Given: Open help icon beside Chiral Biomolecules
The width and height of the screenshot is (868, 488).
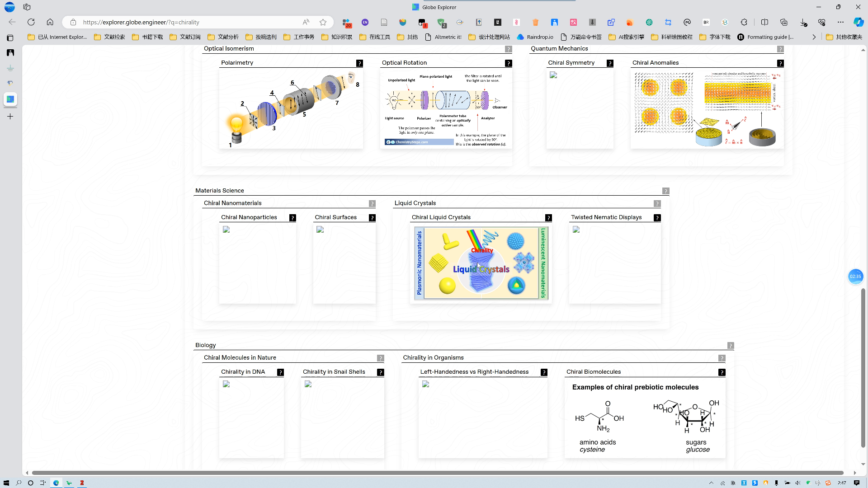Looking at the screenshot, I should click(722, 372).
